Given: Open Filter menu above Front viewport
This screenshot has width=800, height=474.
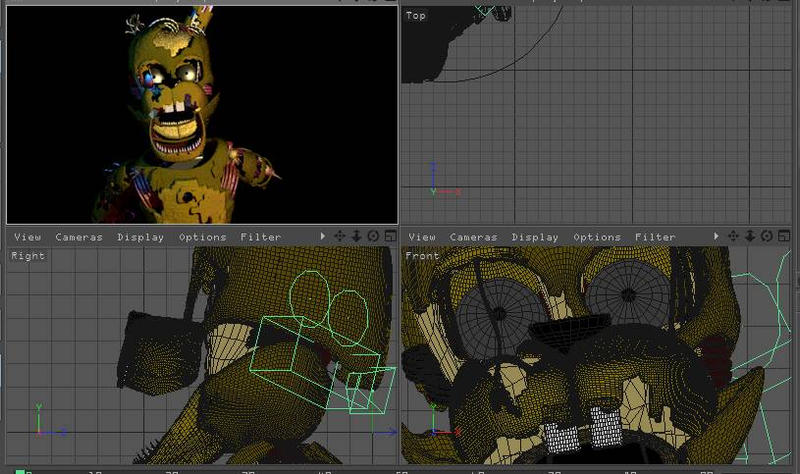Looking at the screenshot, I should 655,237.
